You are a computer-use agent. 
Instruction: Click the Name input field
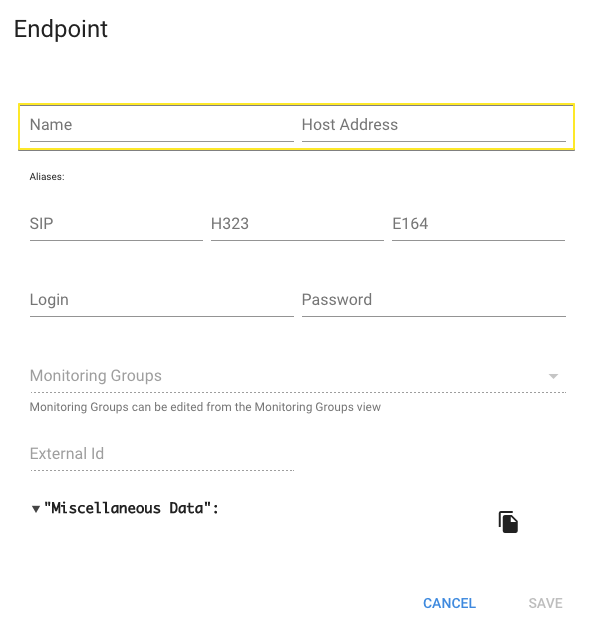(x=162, y=125)
